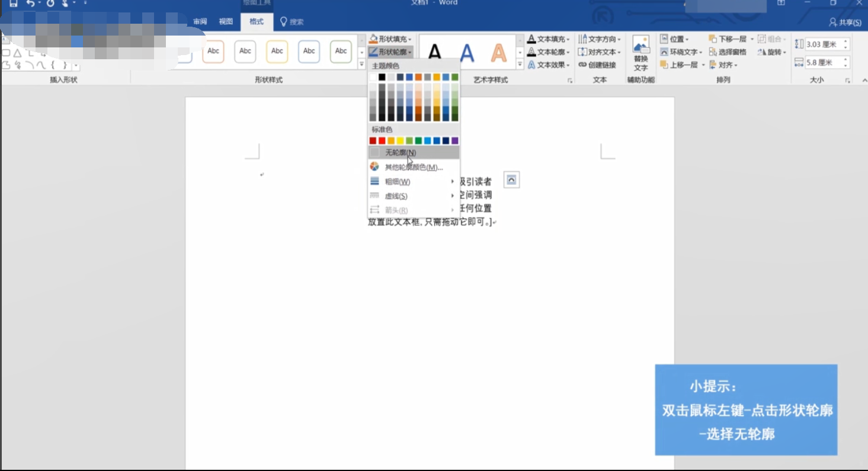Screen dimensions: 868x471
Task: Pick the standard purple color swatch
Action: tap(454, 140)
